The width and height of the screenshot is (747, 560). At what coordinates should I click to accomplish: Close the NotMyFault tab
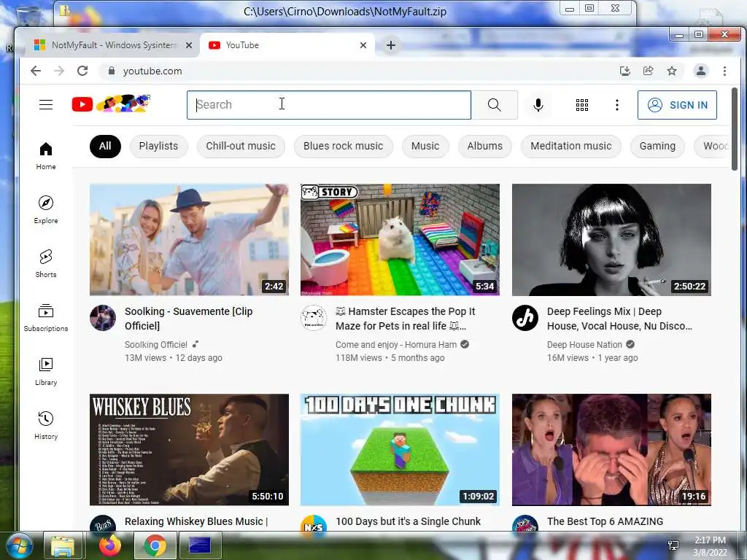coord(189,45)
